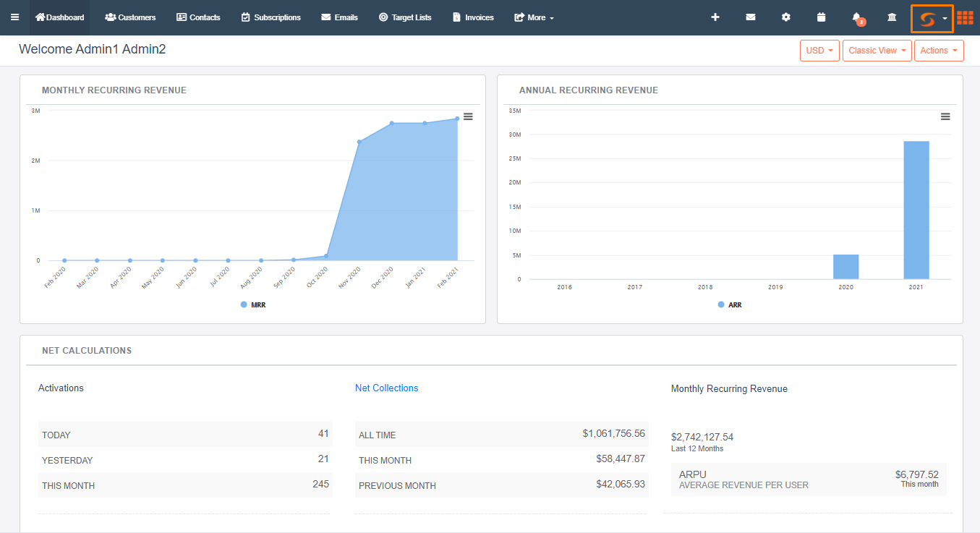Collapse the sidebar with the hamburger icon
The width and height of the screenshot is (980, 533).
point(14,17)
